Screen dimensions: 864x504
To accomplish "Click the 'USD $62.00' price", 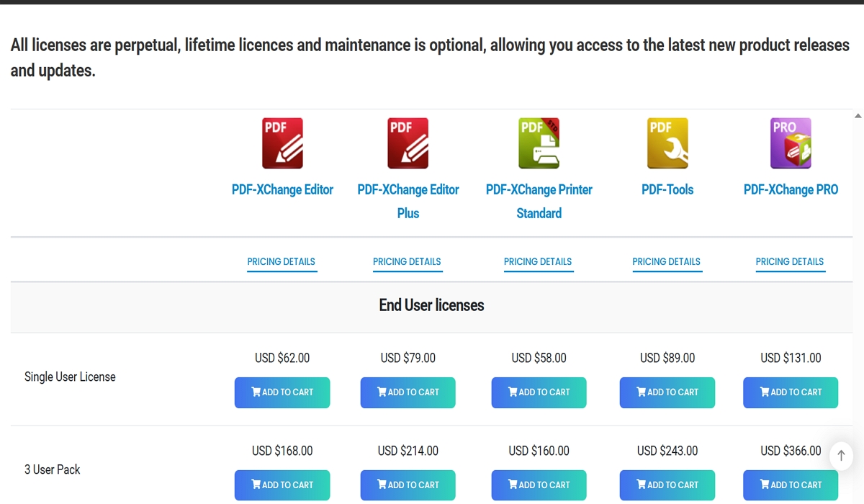I will tap(282, 358).
